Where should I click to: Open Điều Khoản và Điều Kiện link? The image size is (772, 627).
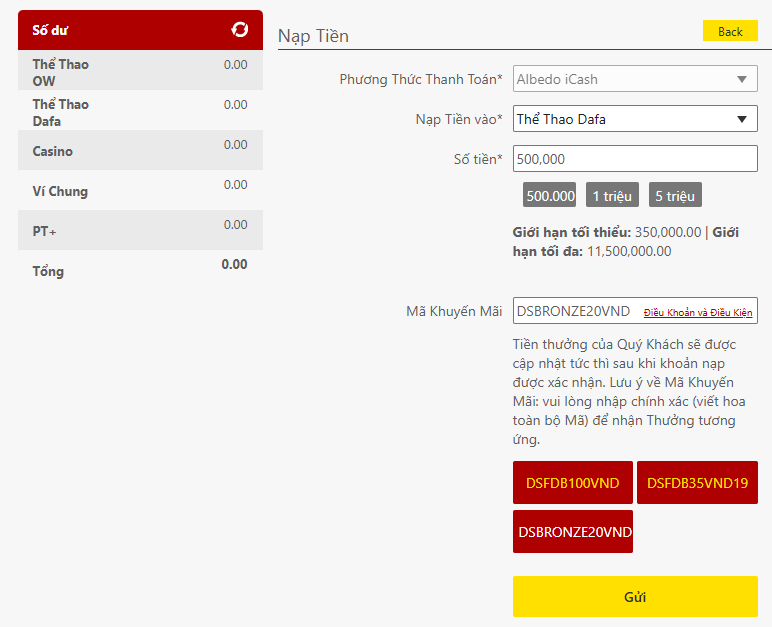coord(697,312)
